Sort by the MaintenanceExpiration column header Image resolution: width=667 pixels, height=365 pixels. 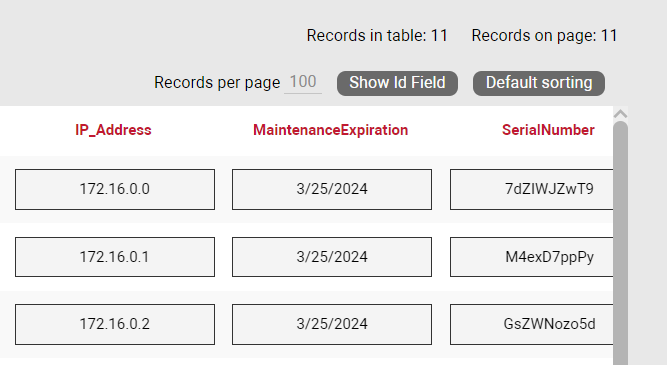331,130
